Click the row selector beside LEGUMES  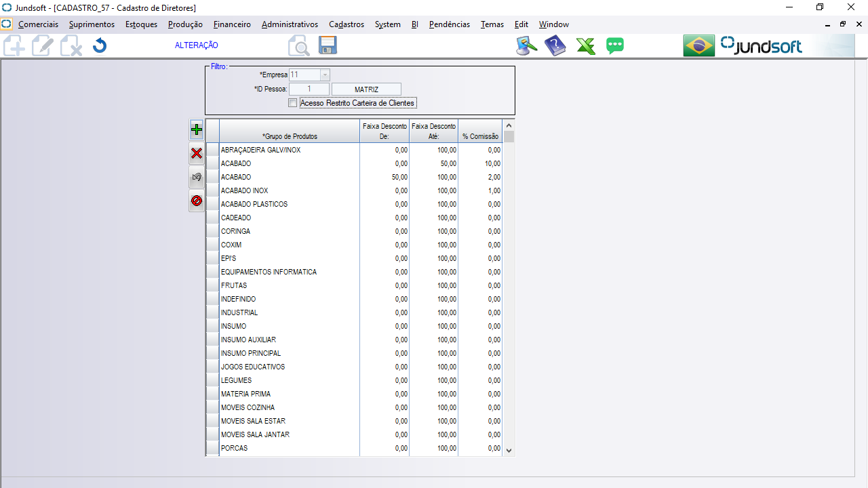click(212, 380)
